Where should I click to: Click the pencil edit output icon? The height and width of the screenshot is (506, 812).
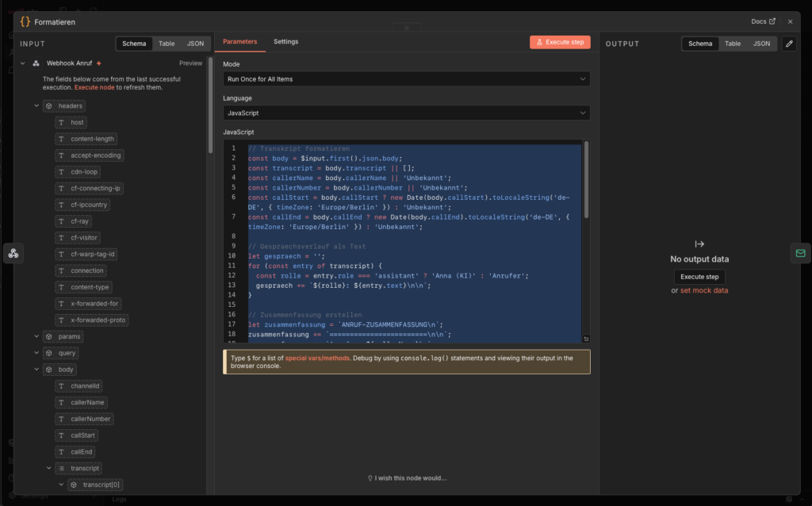(x=789, y=44)
